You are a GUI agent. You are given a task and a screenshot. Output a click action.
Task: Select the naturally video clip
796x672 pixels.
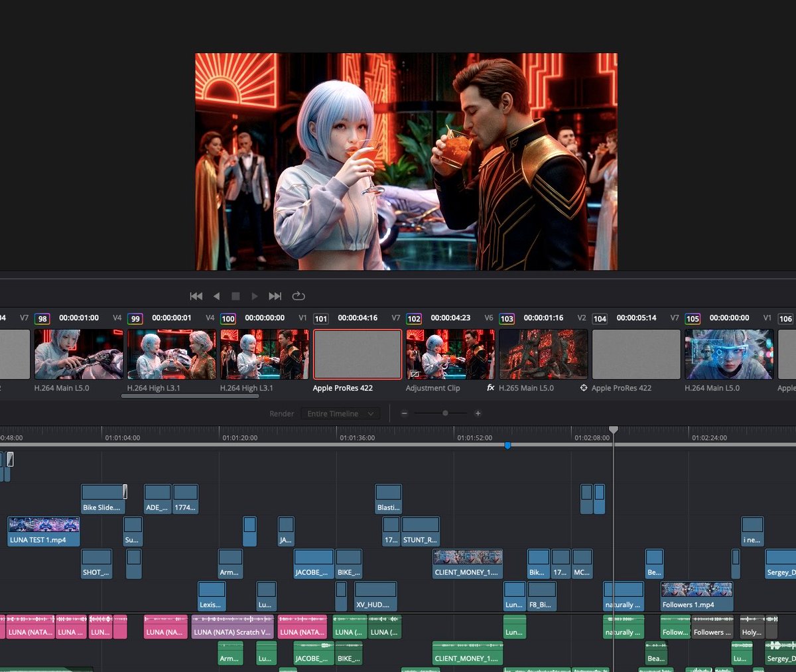tap(623, 596)
